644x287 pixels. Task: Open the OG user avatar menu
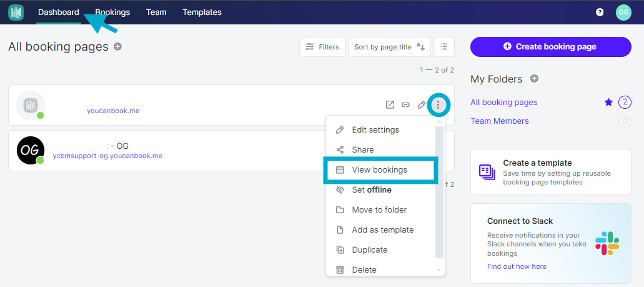623,13
